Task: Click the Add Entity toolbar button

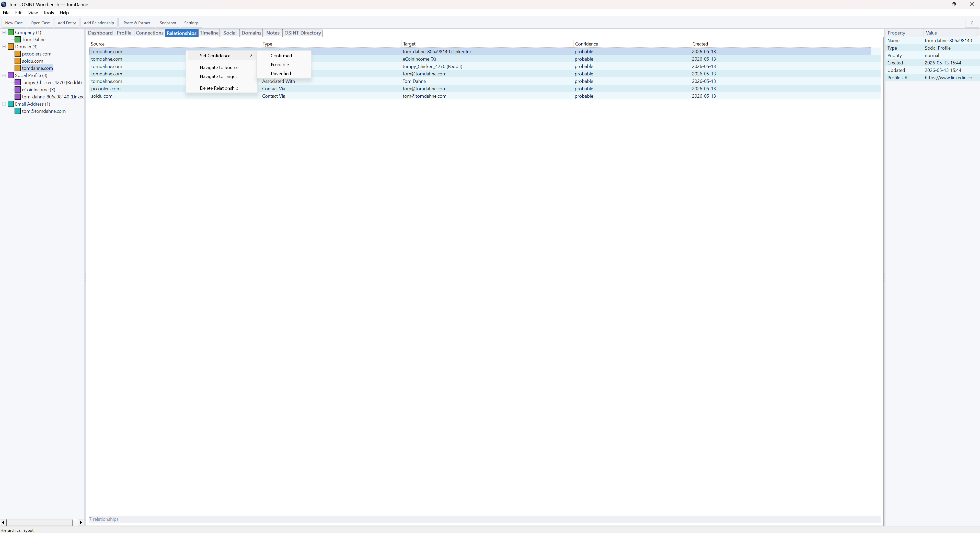Action: pyautogui.click(x=67, y=23)
